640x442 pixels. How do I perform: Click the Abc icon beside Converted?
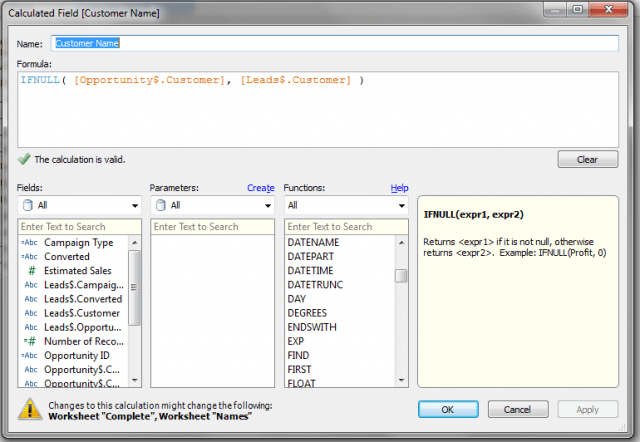[x=29, y=257]
